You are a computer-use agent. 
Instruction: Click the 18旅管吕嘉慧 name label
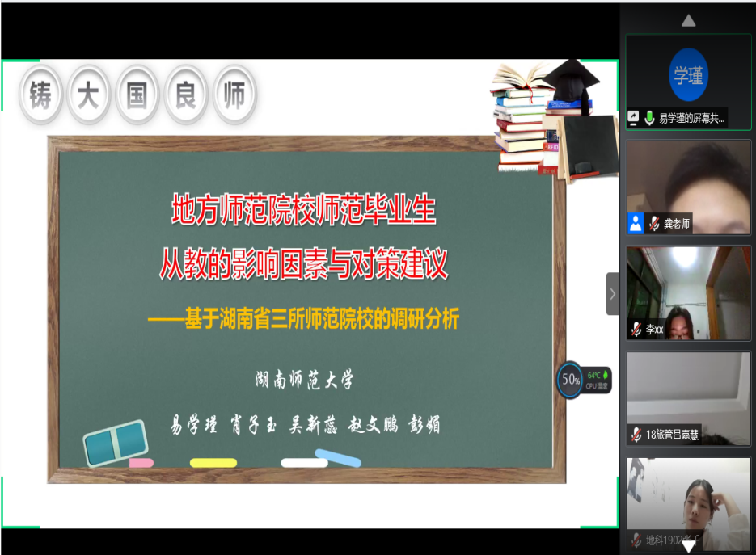point(672,435)
